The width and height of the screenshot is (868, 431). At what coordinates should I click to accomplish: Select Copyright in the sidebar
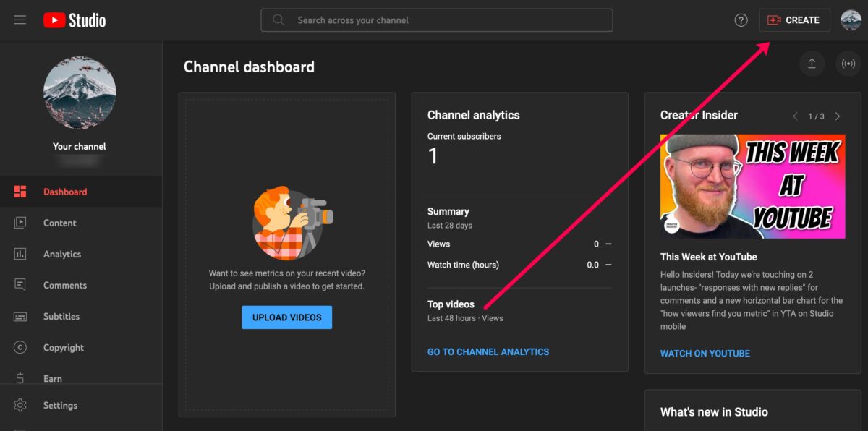[x=81, y=348]
